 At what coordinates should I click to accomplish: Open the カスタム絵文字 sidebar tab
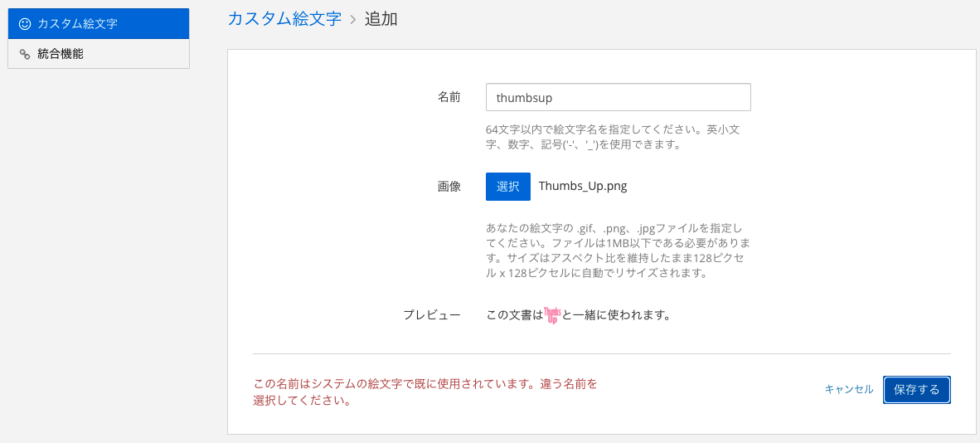(99, 24)
